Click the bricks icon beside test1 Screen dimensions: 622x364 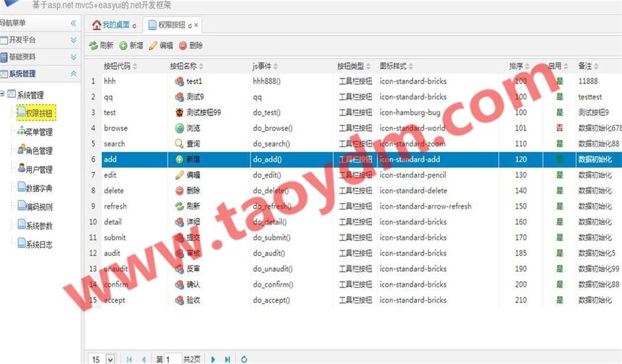tap(179, 81)
